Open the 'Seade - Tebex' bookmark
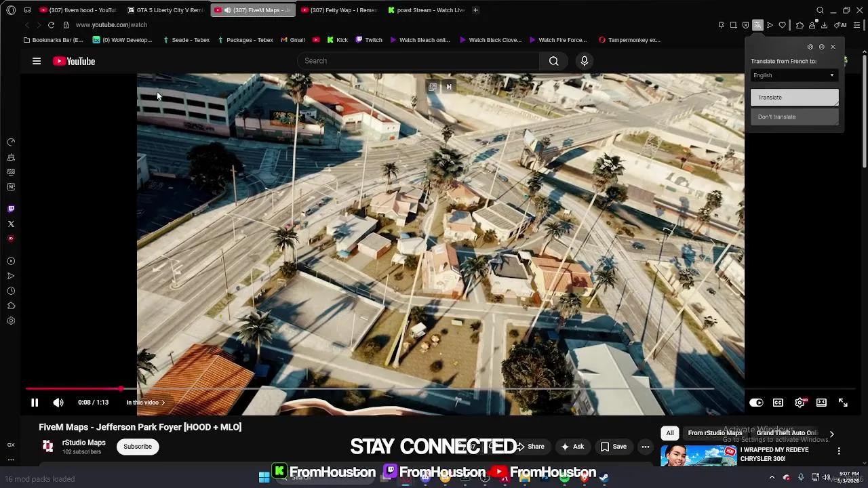The width and height of the screenshot is (868, 488). [186, 40]
